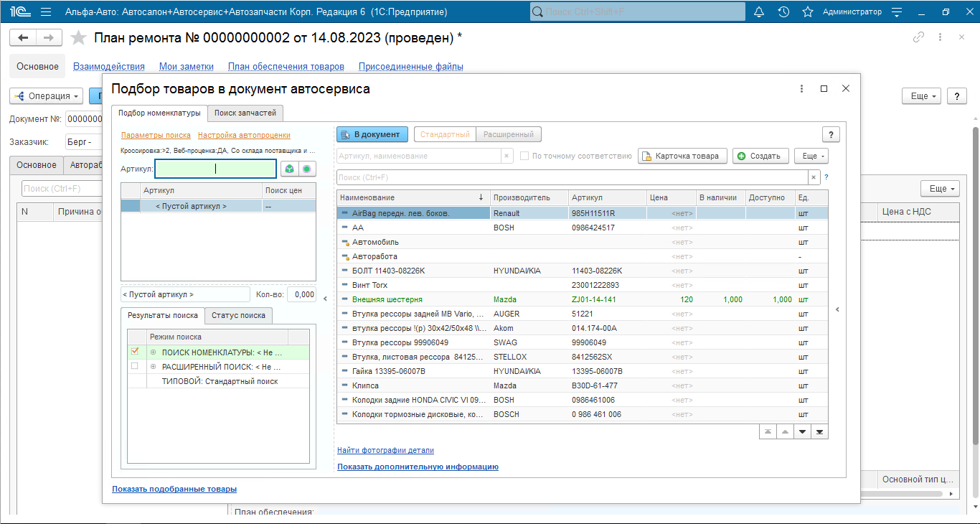Open Взаимодействия navigation link

pyautogui.click(x=109, y=66)
